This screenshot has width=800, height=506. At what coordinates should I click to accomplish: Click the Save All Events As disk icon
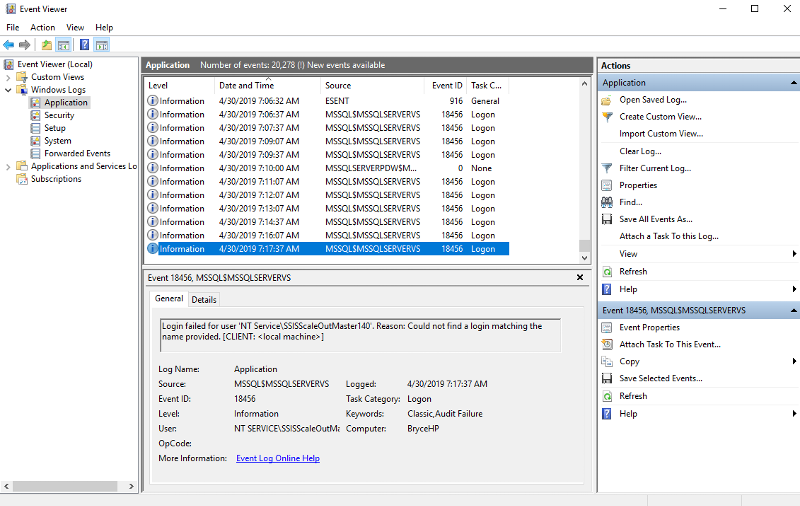pos(607,219)
